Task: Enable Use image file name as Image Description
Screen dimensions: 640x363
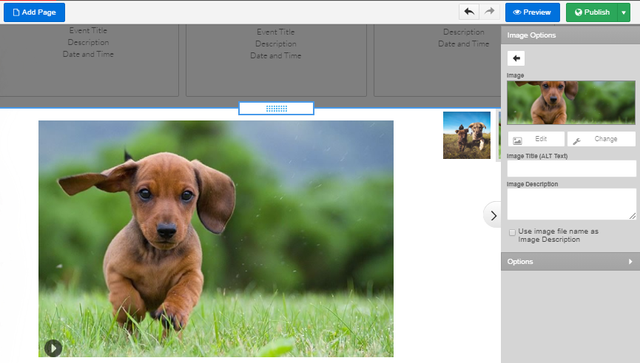Action: point(512,232)
